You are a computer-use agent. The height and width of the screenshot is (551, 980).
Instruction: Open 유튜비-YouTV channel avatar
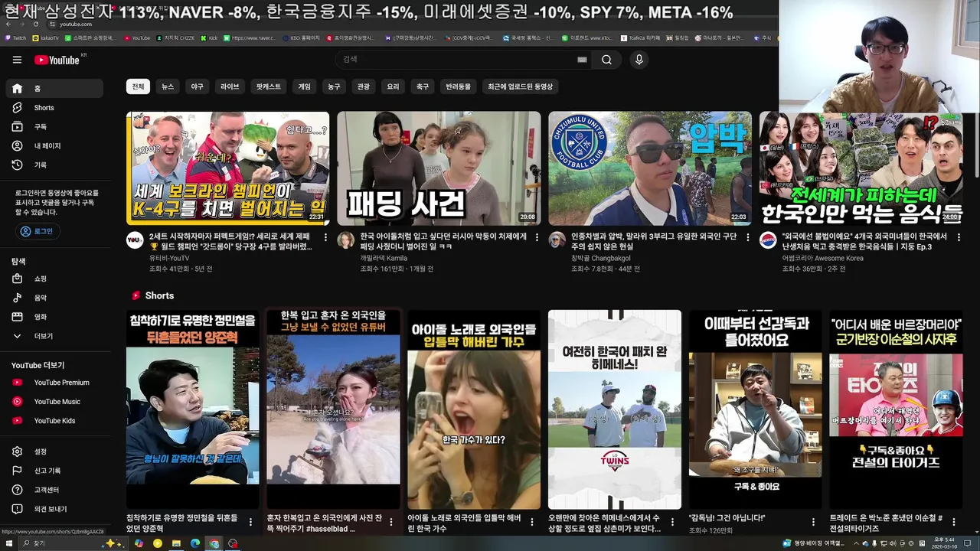pyautogui.click(x=135, y=240)
